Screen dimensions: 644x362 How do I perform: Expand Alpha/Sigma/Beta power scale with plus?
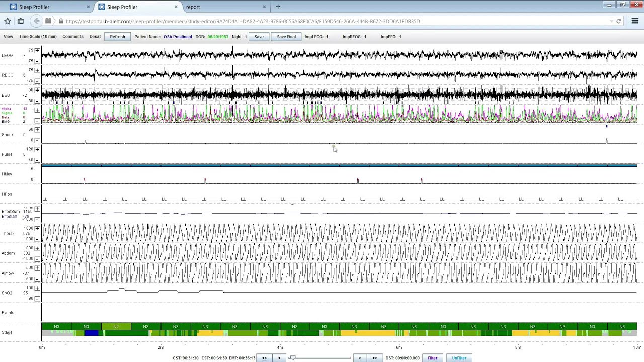click(x=37, y=110)
